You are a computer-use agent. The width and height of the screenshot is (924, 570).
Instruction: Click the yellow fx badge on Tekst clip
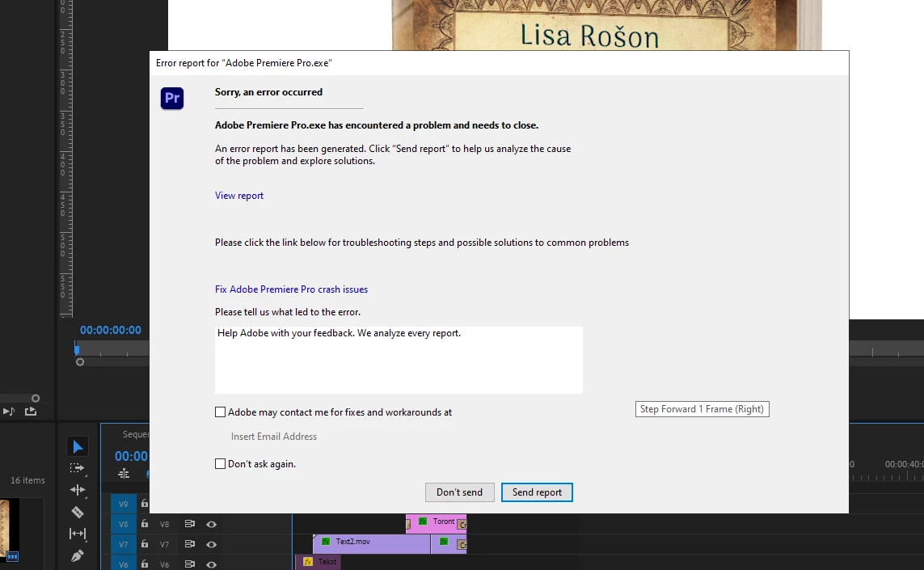pyautogui.click(x=308, y=562)
